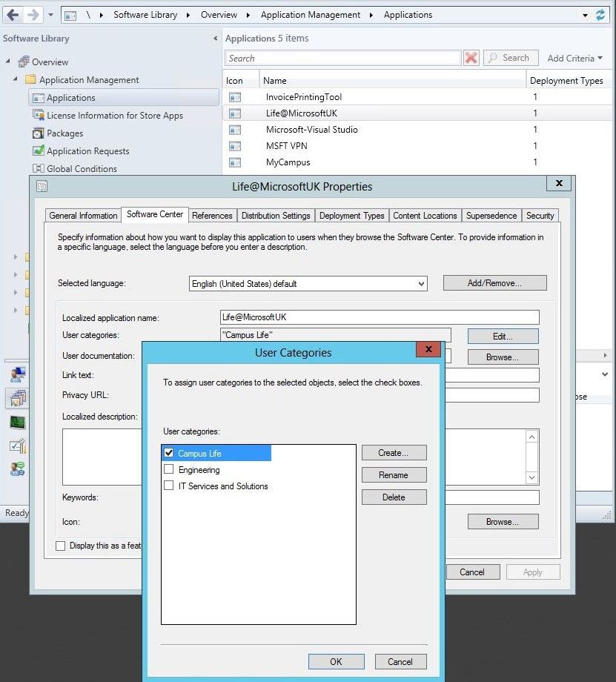The width and height of the screenshot is (616, 682).
Task: Open the Distribution Settings tab
Action: [276, 216]
